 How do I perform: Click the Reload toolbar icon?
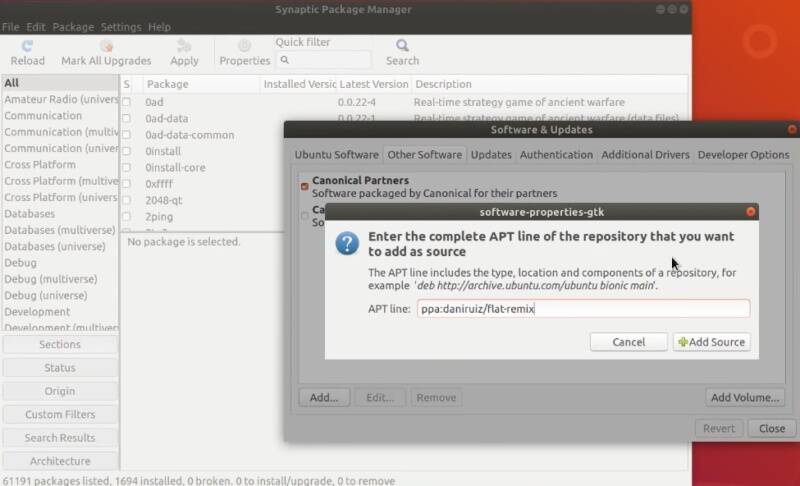[x=27, y=46]
